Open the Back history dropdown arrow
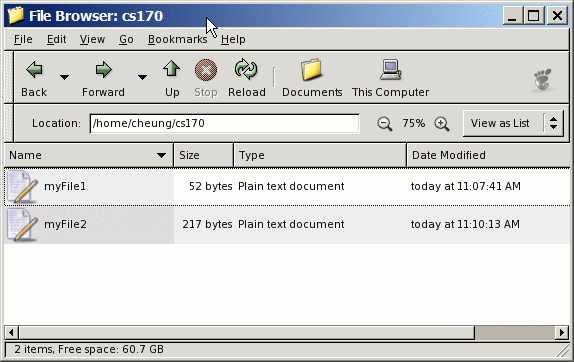This screenshot has height=362, width=574. click(x=64, y=77)
